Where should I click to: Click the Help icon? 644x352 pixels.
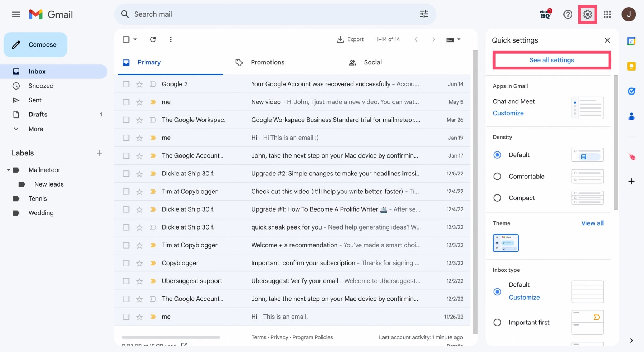[568, 14]
